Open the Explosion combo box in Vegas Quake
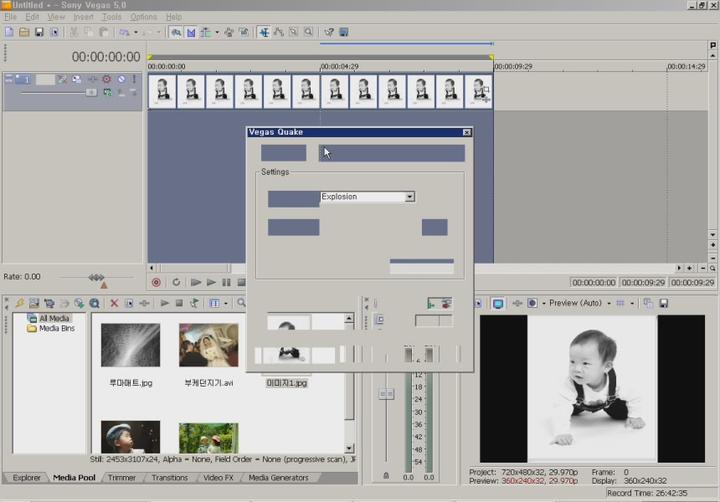The width and height of the screenshot is (720, 502). coord(367,197)
